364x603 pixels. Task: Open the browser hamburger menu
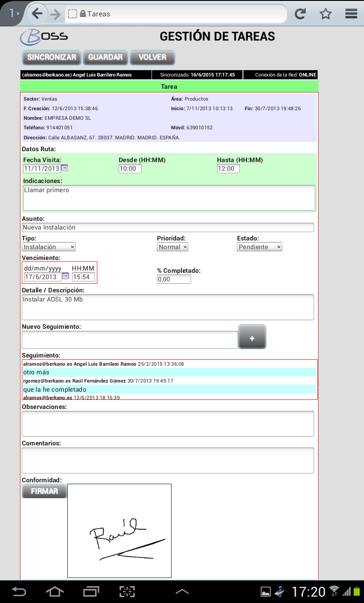point(351,14)
